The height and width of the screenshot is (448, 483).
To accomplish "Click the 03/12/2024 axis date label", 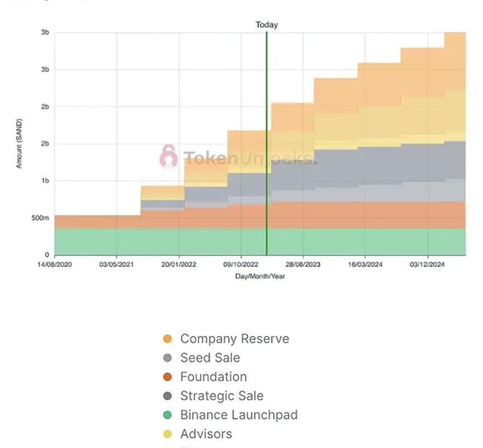I will (x=427, y=264).
